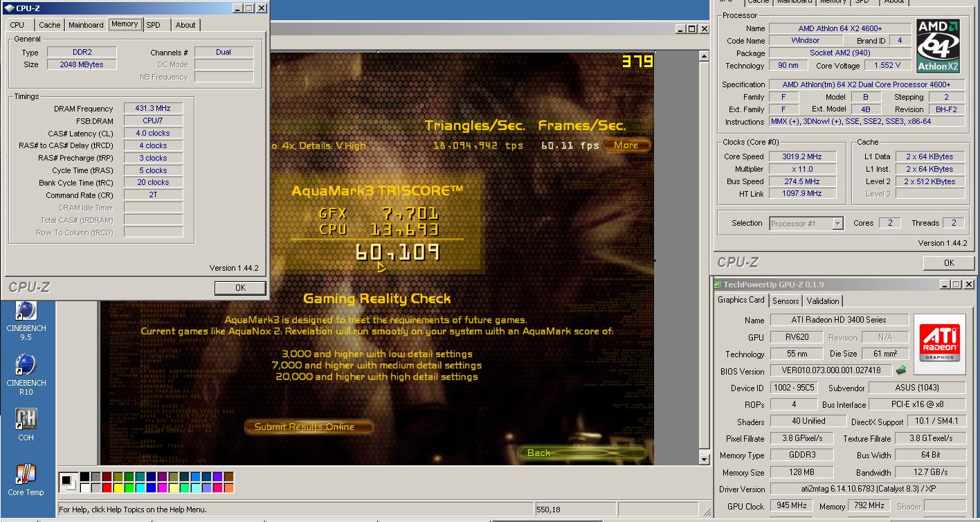Click the BIOS save chip icon in GPU-Z
Image resolution: width=980 pixels, height=522 pixels.
click(900, 370)
